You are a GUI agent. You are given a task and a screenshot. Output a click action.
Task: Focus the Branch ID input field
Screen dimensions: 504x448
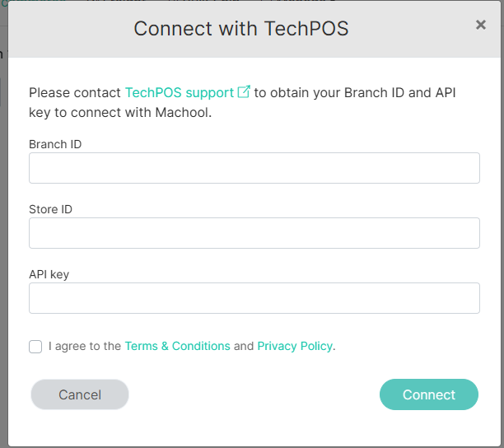[x=254, y=168]
